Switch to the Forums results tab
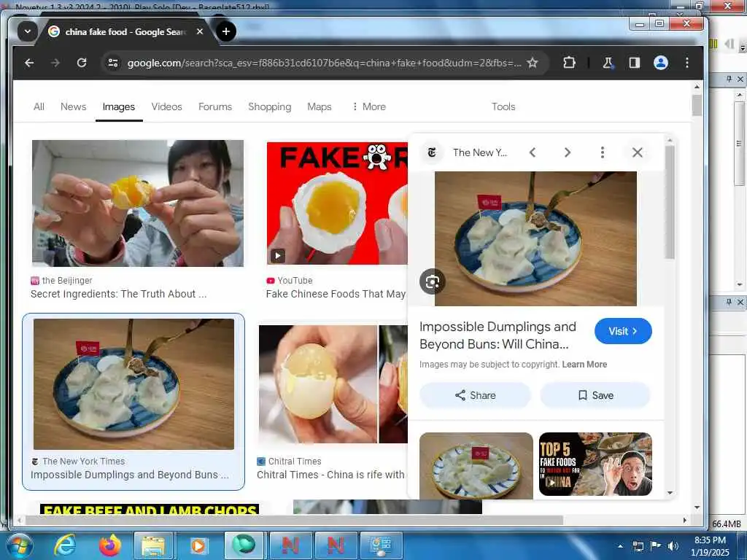Screen dimensions: 747x560 coord(215,106)
